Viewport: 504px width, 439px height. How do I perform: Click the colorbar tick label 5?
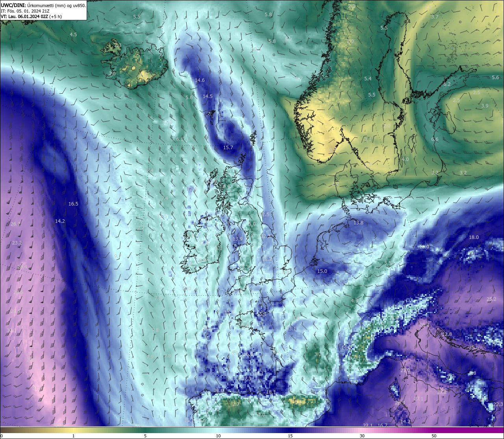(145, 435)
